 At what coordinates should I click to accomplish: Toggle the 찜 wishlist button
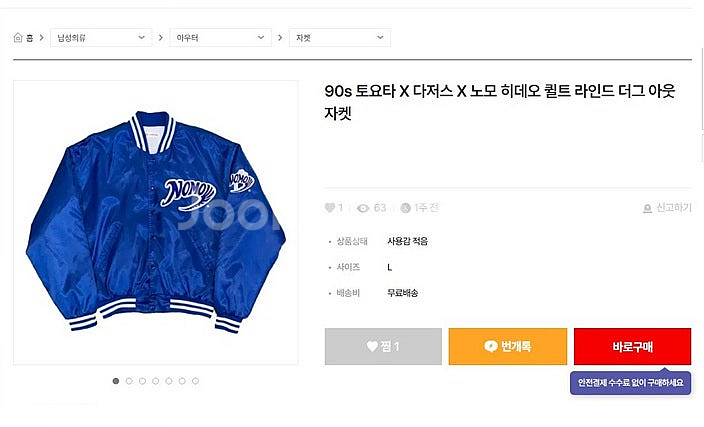click(383, 346)
